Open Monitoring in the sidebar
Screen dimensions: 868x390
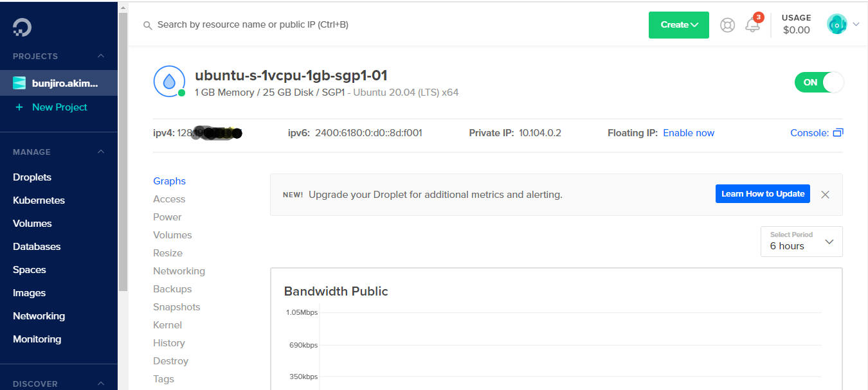coord(37,339)
